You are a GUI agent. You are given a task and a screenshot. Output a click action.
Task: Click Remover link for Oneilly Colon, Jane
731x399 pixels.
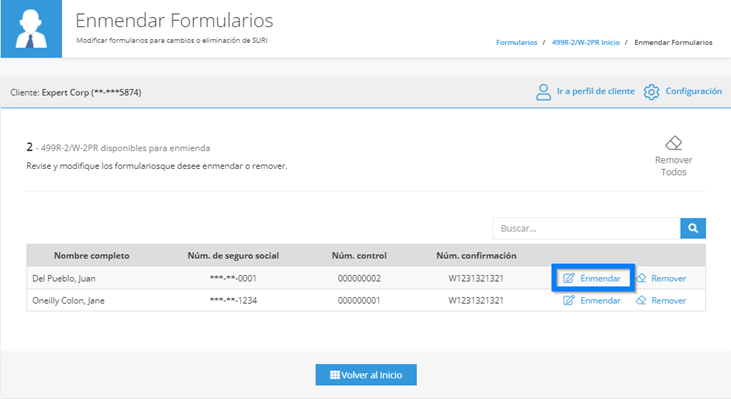[669, 301]
